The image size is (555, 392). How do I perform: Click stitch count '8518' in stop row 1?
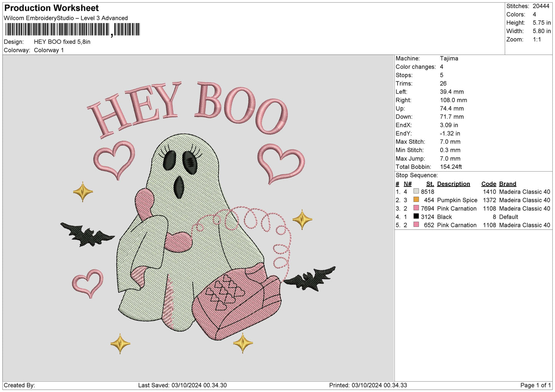427,192
